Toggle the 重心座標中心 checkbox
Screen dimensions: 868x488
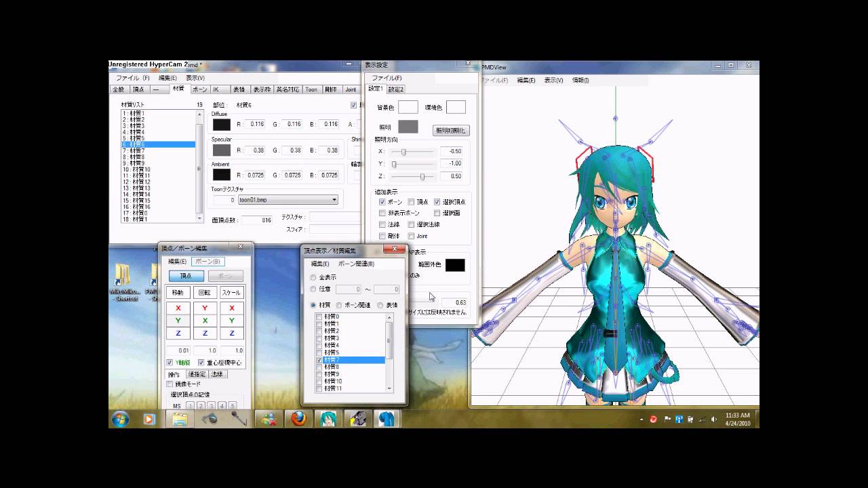(x=201, y=363)
